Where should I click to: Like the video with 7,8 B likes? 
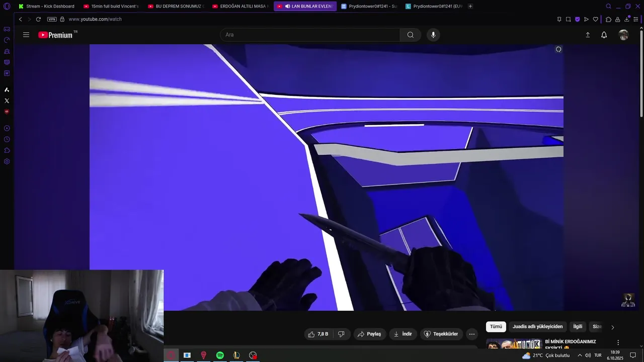pos(318,334)
